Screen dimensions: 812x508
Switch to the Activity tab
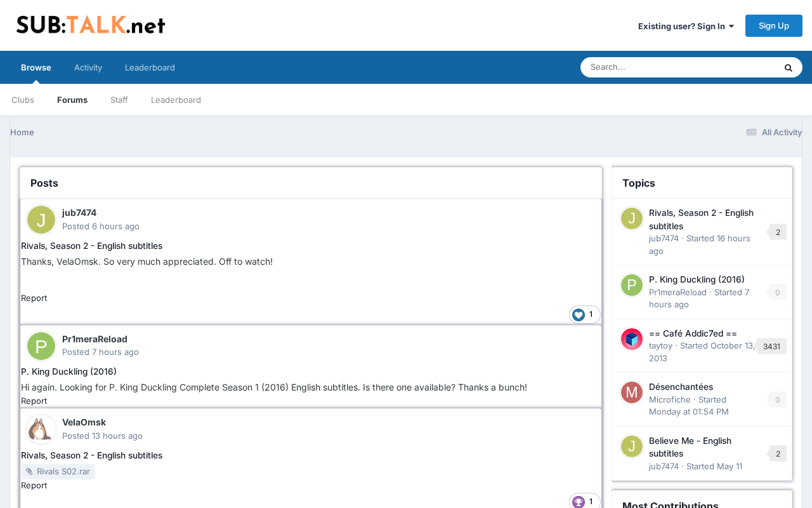pos(88,67)
